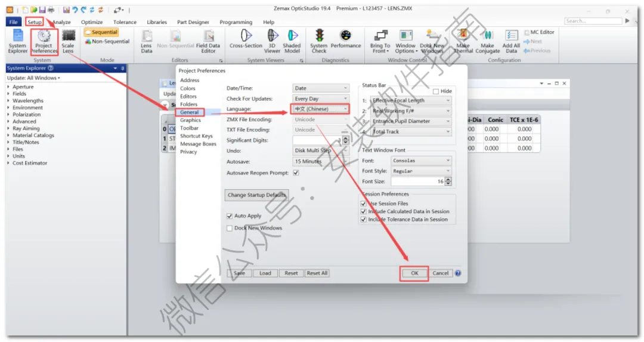Go to Previous configuration

(537, 51)
